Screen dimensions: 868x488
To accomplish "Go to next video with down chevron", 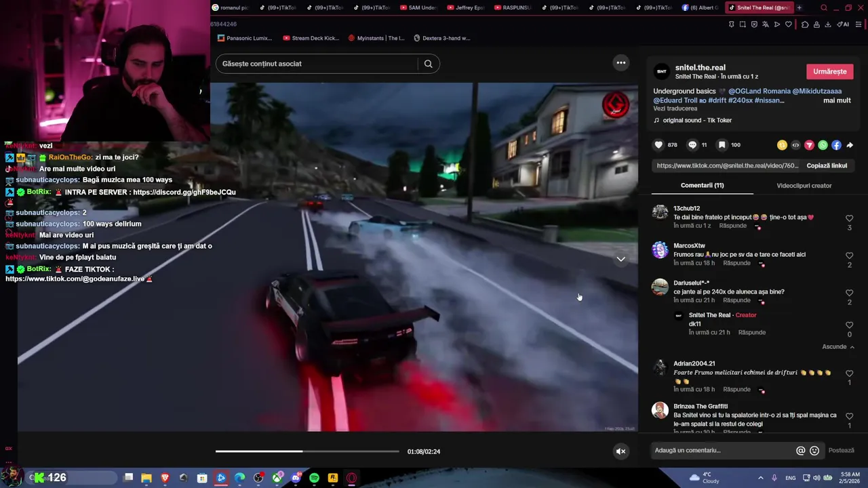I will click(620, 259).
